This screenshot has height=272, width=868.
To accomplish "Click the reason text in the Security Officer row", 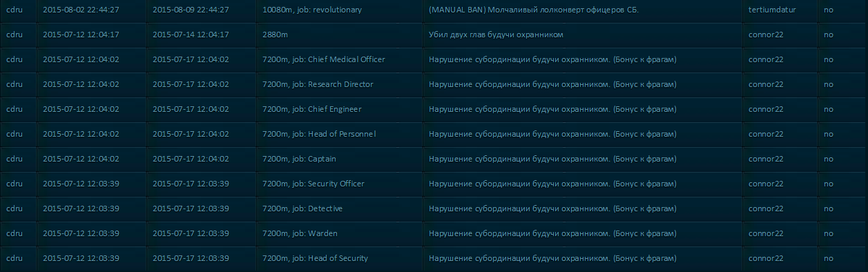I will pyautogui.click(x=552, y=184).
